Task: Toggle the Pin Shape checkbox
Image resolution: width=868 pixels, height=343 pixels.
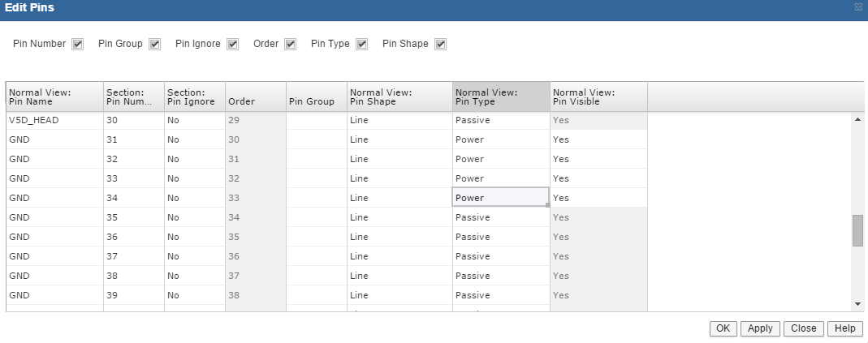Action: [x=441, y=45]
